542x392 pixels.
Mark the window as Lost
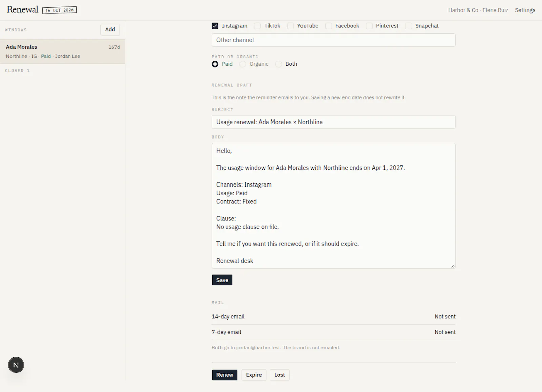279,375
